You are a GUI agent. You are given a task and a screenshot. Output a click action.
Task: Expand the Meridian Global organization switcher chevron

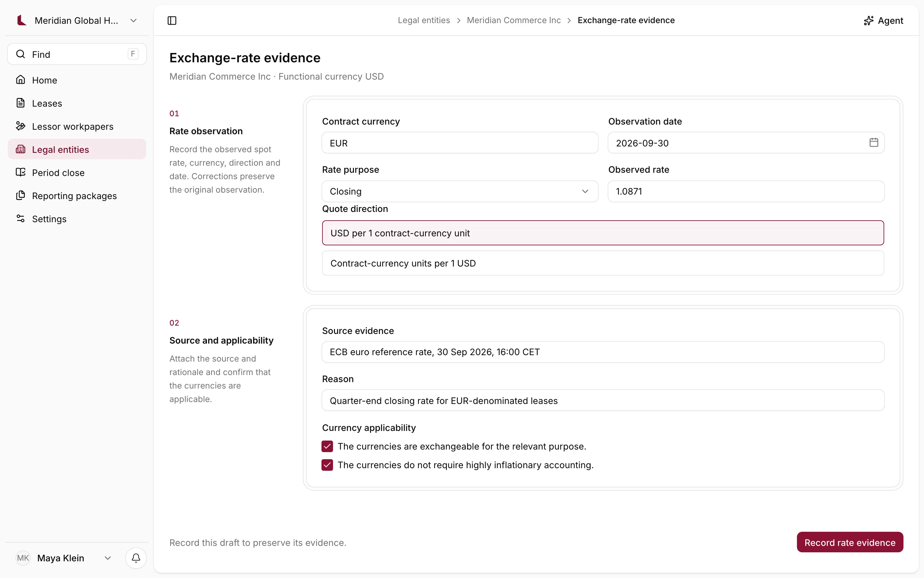pyautogui.click(x=133, y=20)
